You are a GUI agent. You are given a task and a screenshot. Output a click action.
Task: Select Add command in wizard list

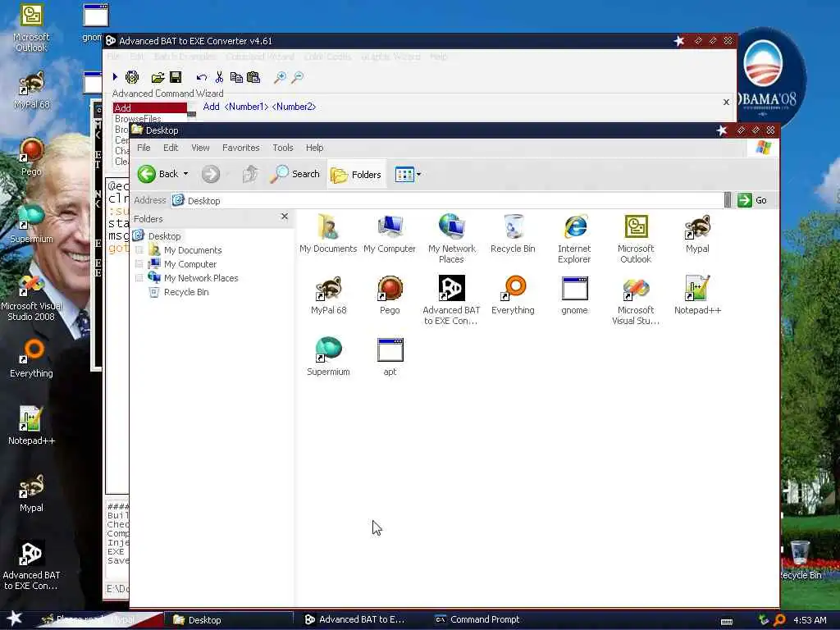click(150, 108)
